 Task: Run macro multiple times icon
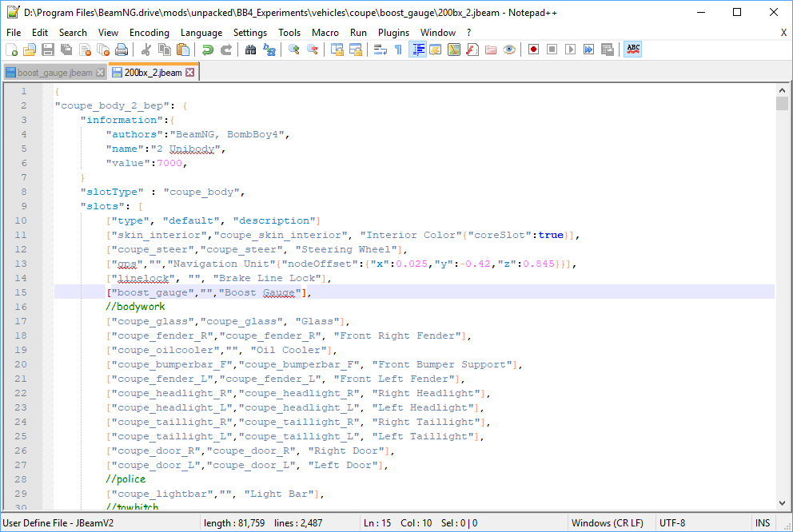coord(588,50)
